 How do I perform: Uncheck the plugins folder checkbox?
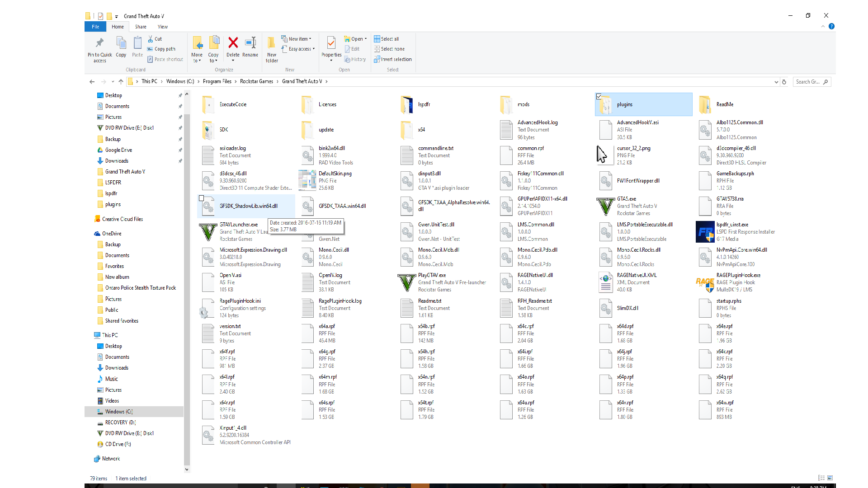click(x=599, y=96)
